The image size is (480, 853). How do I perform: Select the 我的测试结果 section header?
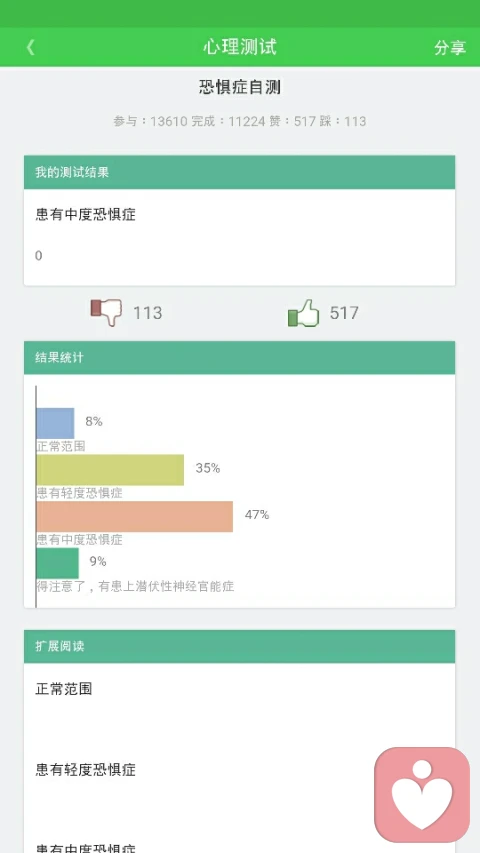click(x=239, y=172)
